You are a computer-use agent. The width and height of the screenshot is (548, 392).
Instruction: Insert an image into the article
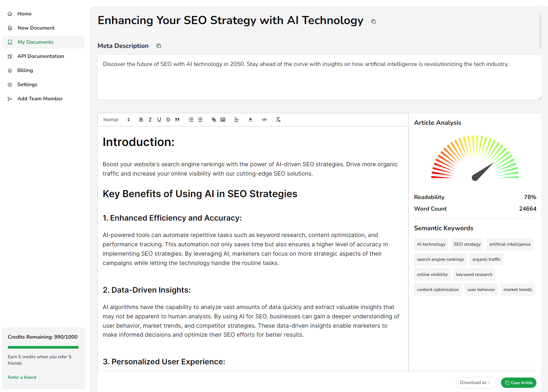point(223,120)
